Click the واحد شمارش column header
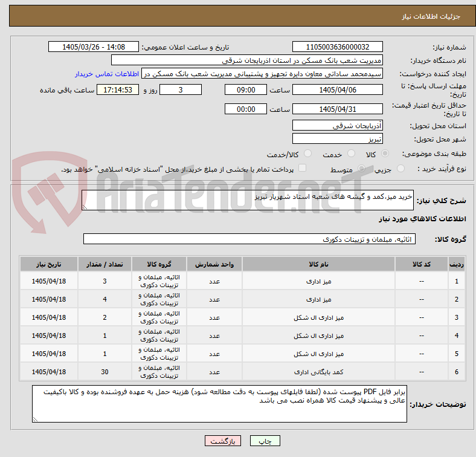The image size is (476, 457). pyautogui.click(x=214, y=264)
